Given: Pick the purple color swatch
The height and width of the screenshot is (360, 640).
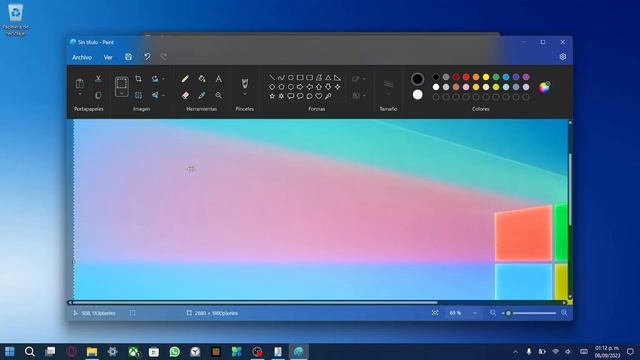Looking at the screenshot, I should [526, 77].
